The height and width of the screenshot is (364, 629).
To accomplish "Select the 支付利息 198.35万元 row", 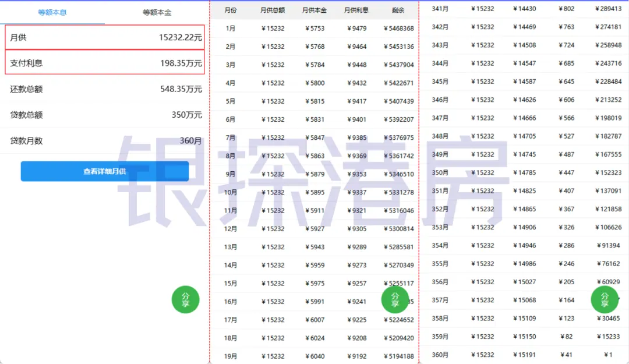I will click(105, 62).
